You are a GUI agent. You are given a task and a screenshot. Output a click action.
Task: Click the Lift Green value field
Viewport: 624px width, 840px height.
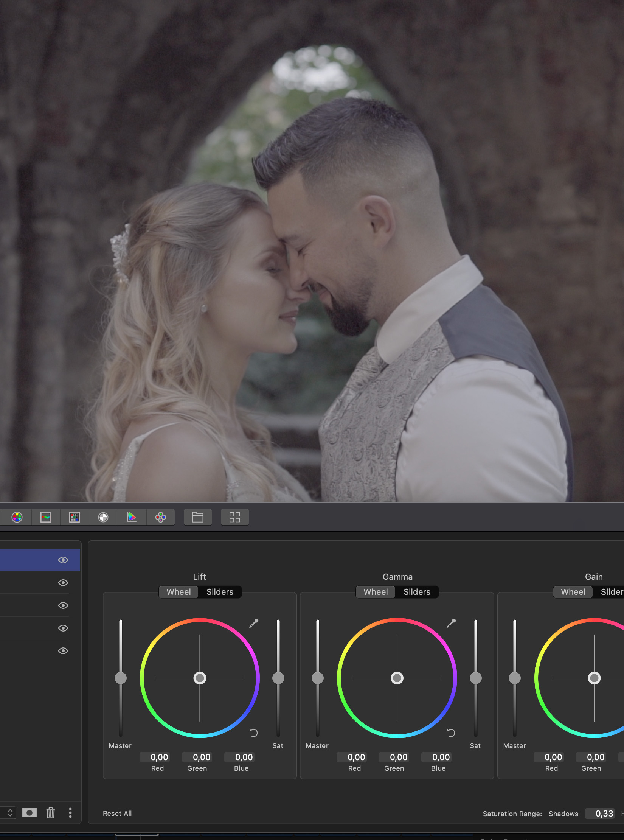click(x=197, y=757)
